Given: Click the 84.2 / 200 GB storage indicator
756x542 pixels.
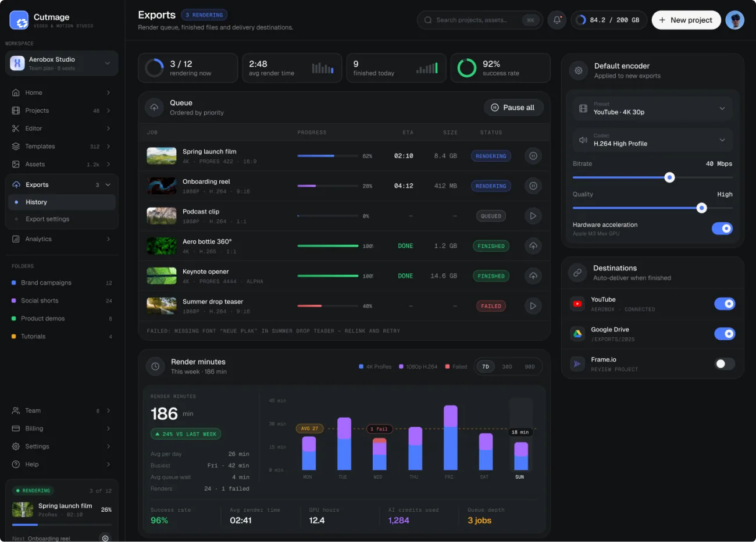Looking at the screenshot, I should click(608, 20).
